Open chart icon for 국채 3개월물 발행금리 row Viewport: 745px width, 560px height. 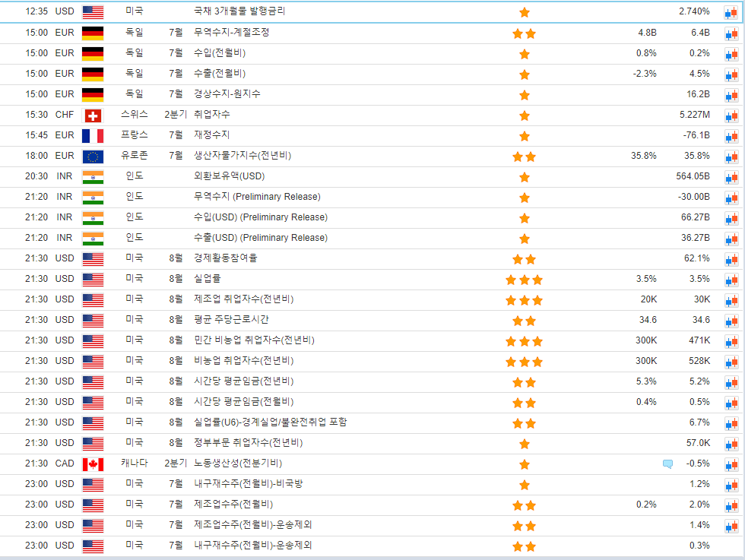click(731, 12)
